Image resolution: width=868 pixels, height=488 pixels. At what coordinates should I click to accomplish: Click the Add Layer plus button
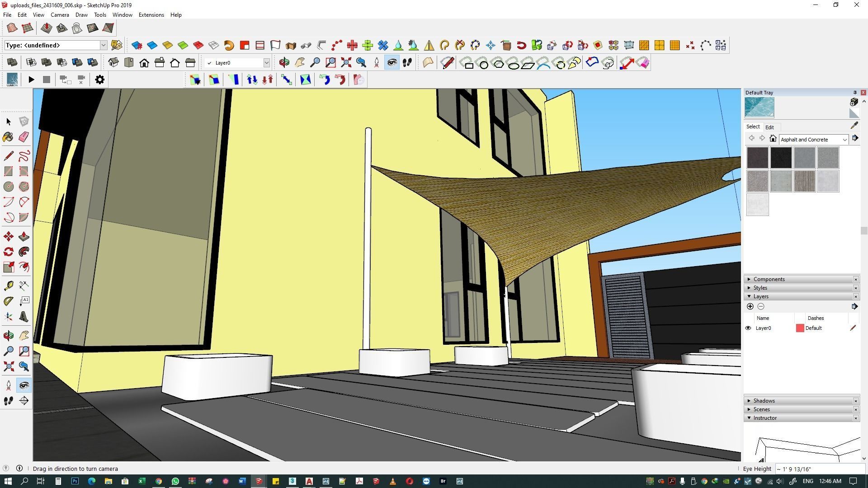[x=750, y=307]
